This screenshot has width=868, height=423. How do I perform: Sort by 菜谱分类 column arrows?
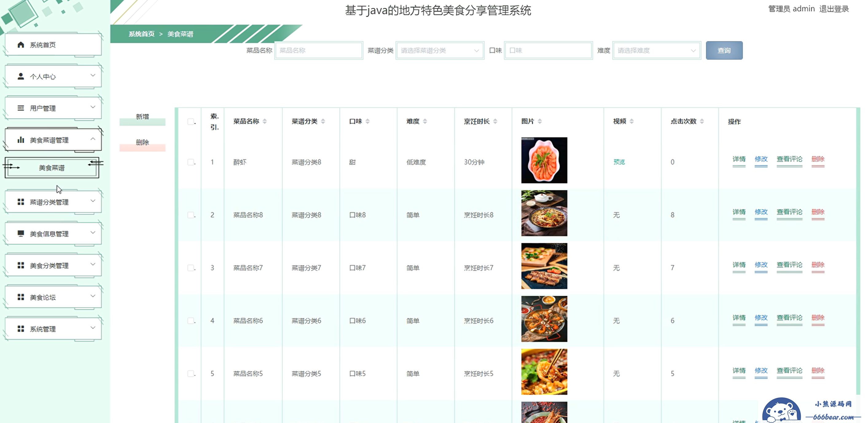(323, 121)
